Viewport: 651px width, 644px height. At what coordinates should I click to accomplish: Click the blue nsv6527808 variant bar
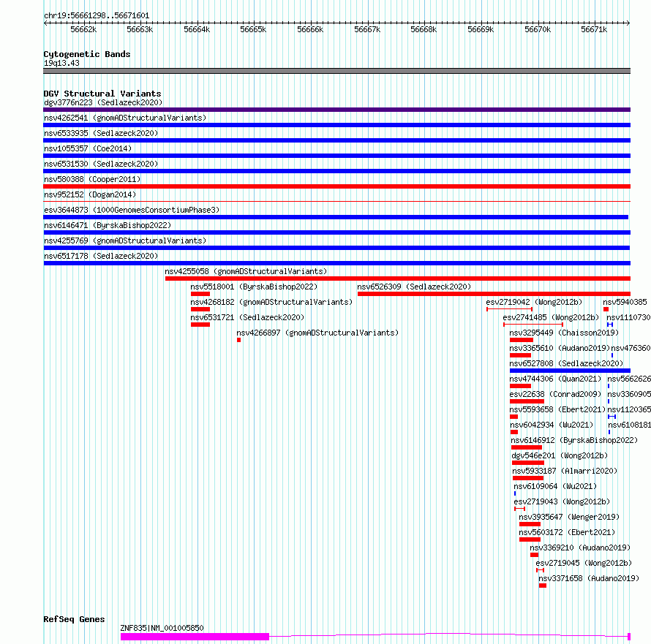point(570,371)
